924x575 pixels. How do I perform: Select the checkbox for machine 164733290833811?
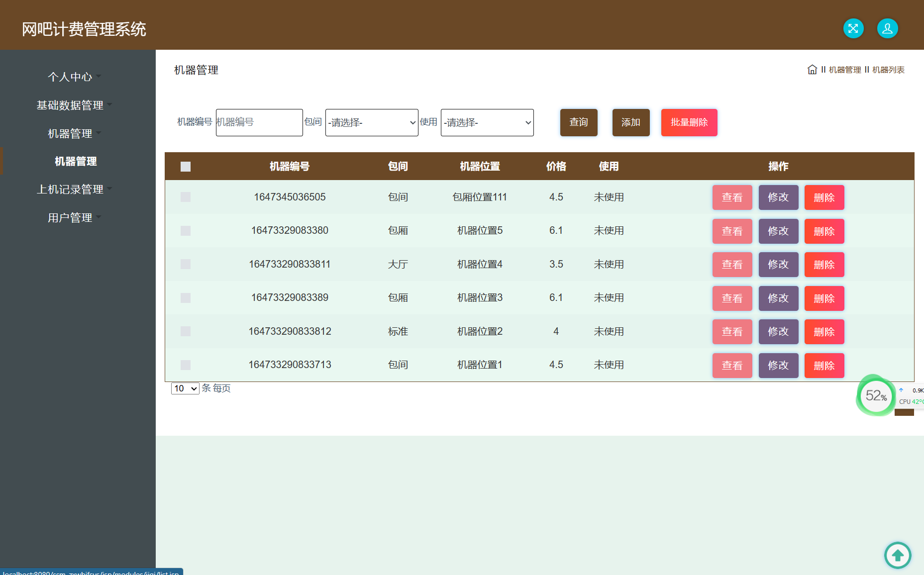click(x=186, y=264)
